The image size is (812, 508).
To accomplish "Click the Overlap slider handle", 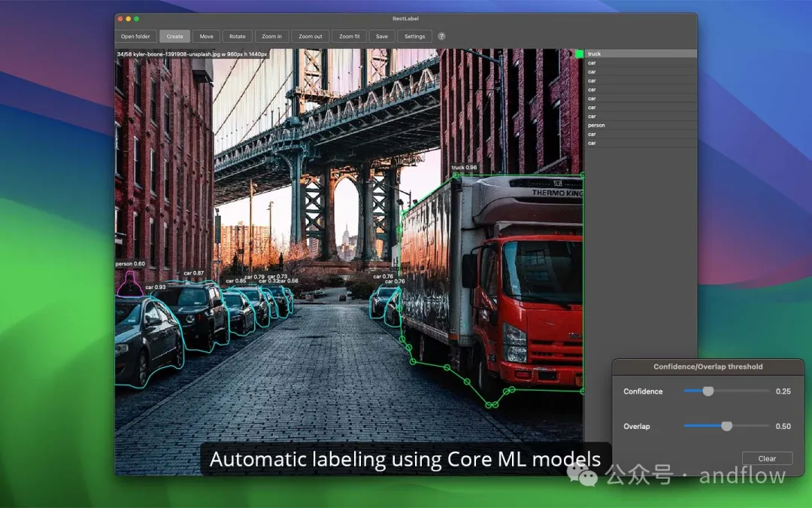I will coord(726,426).
